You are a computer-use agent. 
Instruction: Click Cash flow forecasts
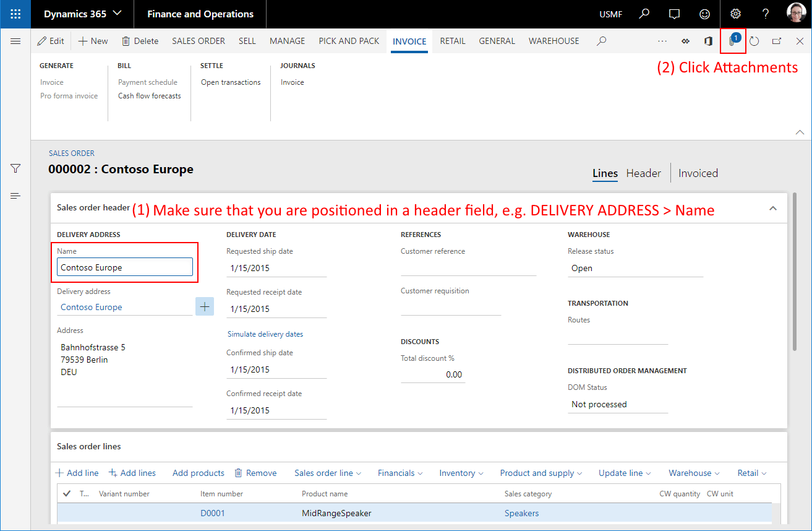(150, 96)
